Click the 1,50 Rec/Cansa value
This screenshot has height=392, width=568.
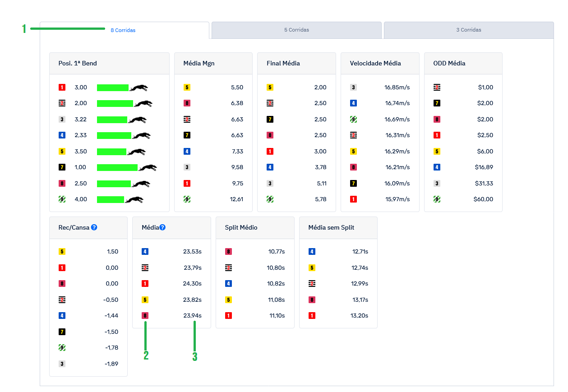pos(112,252)
